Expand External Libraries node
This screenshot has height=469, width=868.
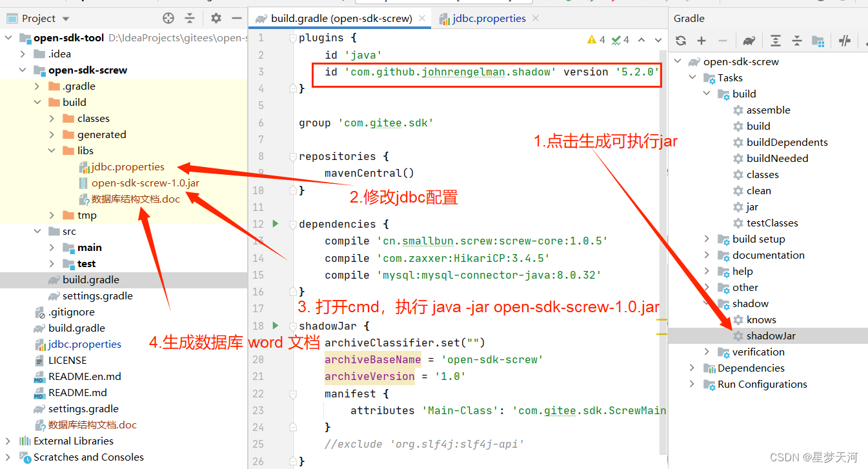[8, 441]
